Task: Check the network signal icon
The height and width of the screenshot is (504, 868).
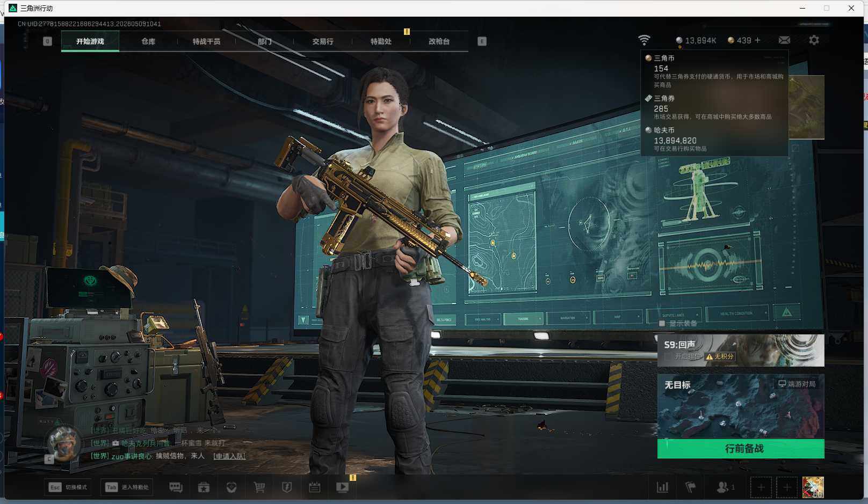Action: tap(644, 40)
